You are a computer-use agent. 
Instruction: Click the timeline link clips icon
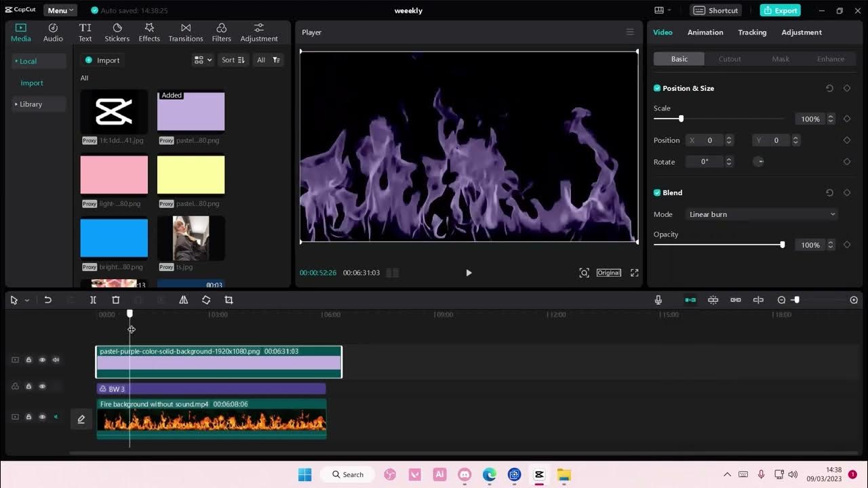(x=735, y=300)
